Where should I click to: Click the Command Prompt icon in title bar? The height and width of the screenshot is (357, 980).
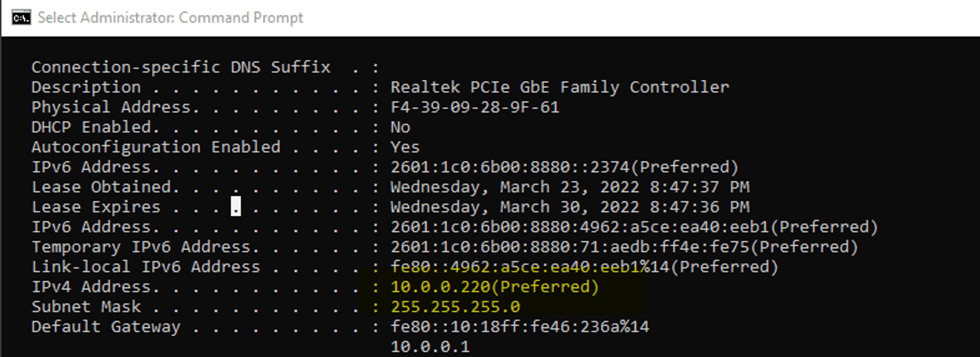[x=21, y=18]
